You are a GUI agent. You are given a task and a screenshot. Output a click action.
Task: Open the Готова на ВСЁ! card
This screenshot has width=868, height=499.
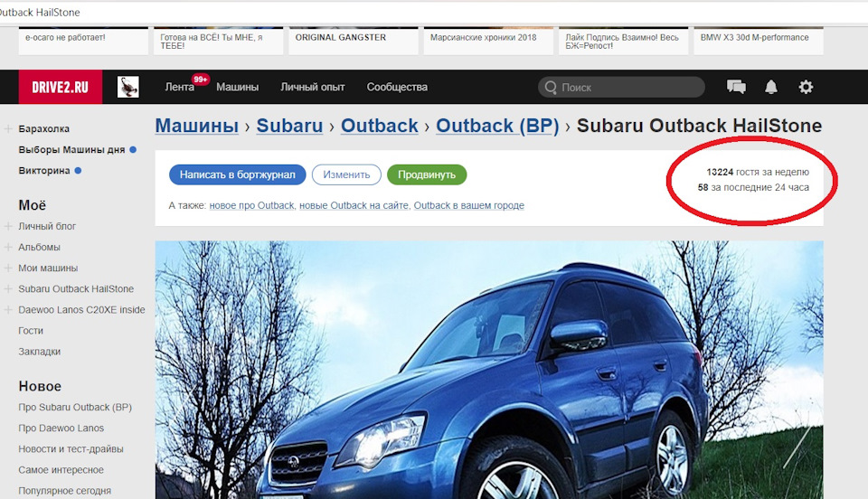coord(219,41)
